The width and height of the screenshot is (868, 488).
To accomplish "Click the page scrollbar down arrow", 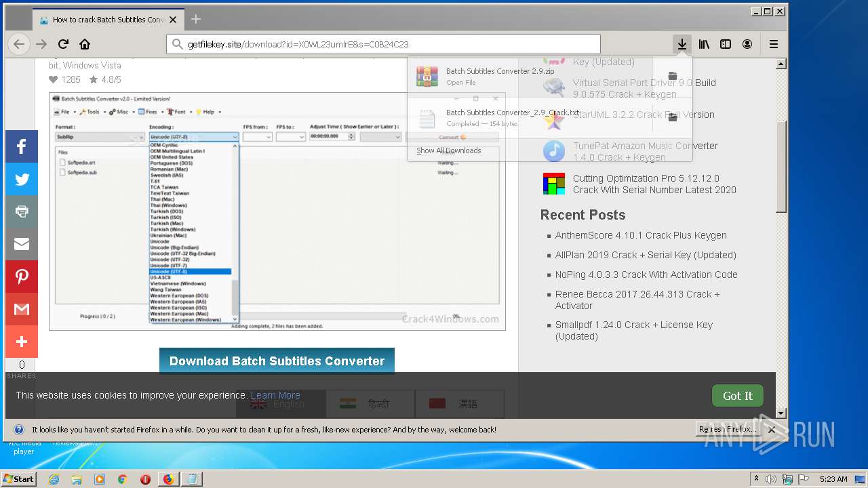I will 781,413.
